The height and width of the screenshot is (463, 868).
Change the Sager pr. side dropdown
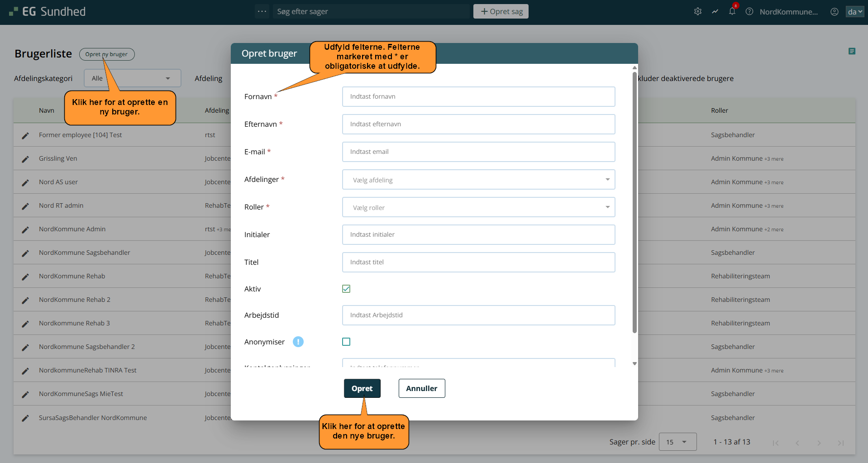[x=677, y=442]
